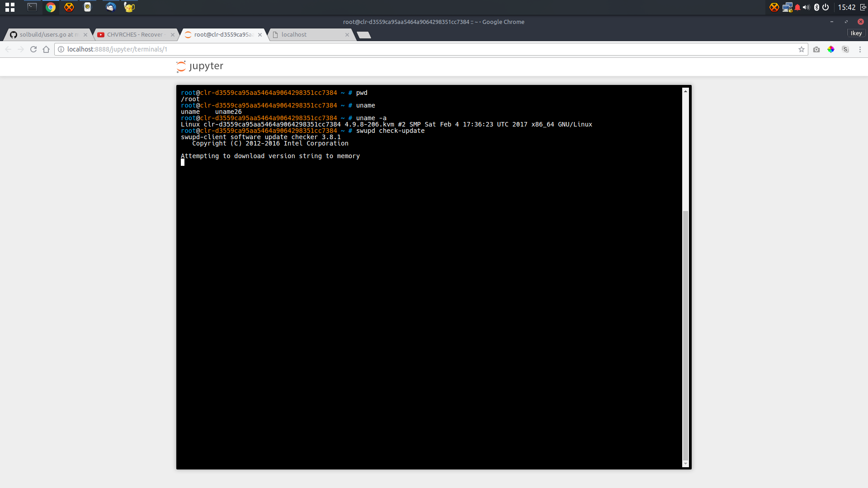868x488 pixels.
Task: Close the CHVRCHES - Recover tab
Action: point(173,35)
